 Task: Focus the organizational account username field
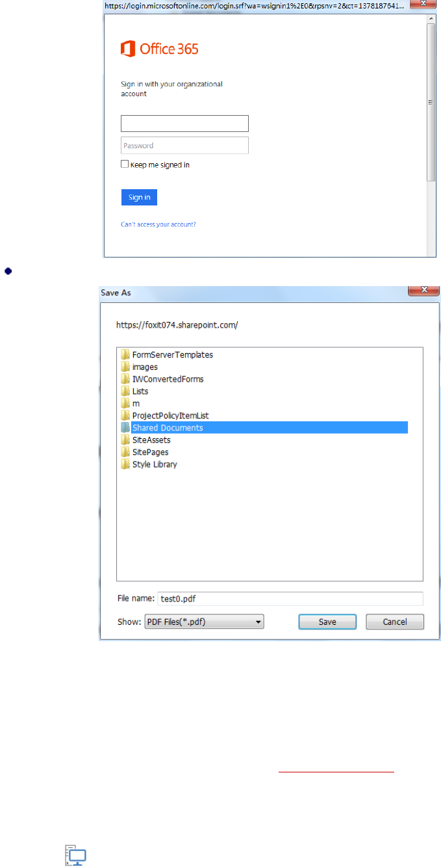(184, 124)
